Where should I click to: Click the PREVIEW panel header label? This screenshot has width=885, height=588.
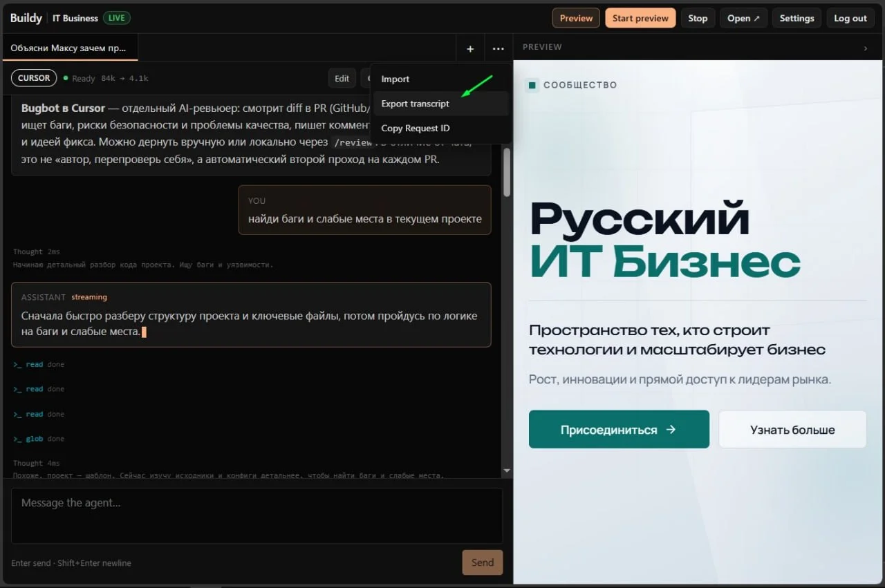pos(542,47)
